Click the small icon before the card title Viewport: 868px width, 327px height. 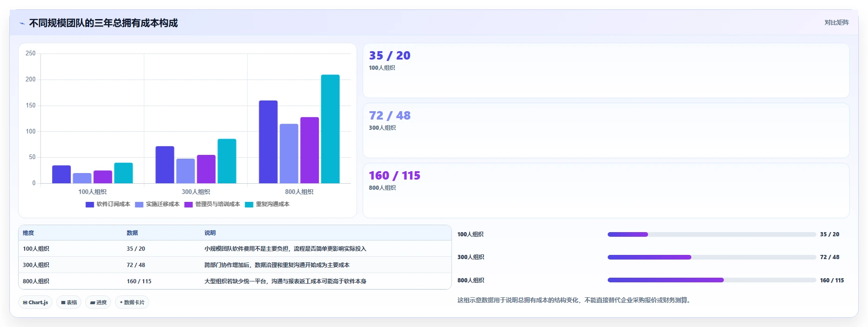click(x=22, y=23)
